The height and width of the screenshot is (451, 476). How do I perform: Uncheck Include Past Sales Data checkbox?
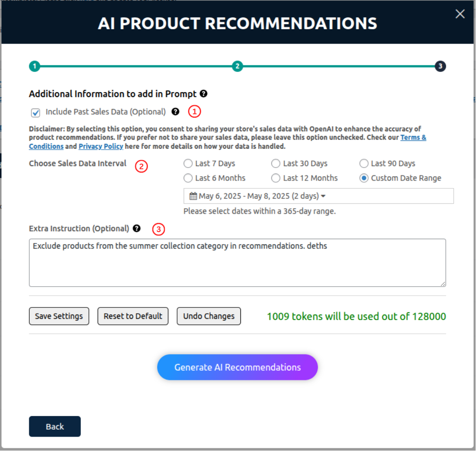click(36, 113)
